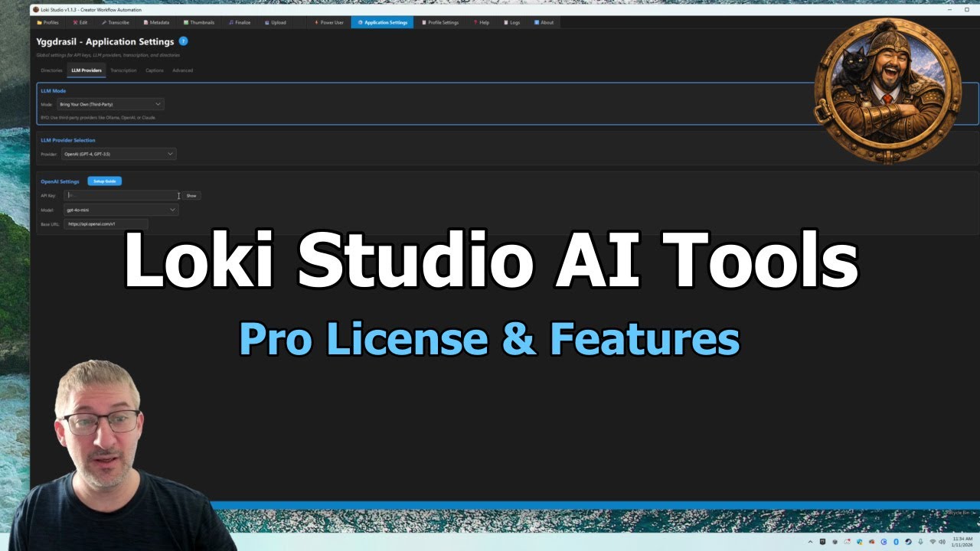
Task: Click the blue help icon beside Application Settings title
Action: (x=183, y=41)
